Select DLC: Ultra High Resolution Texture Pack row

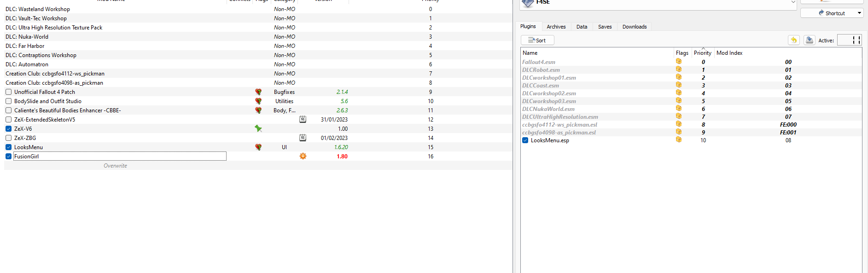258,28
